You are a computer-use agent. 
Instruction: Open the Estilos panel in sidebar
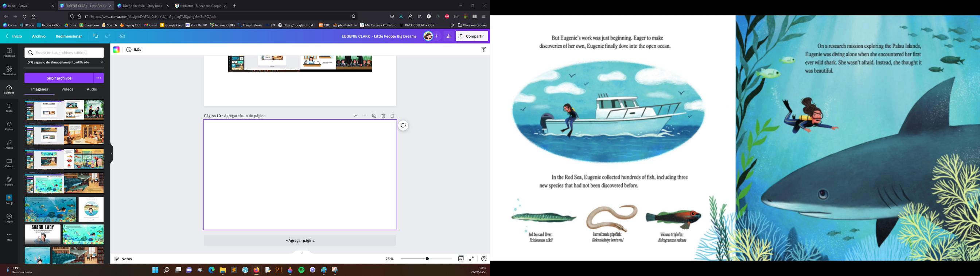pyautogui.click(x=9, y=126)
